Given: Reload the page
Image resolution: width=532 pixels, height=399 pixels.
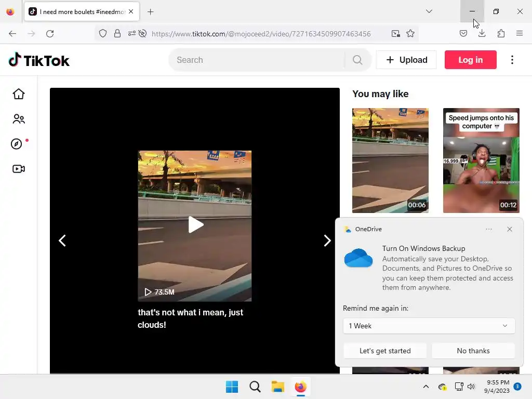Looking at the screenshot, I should pyautogui.click(x=50, y=34).
